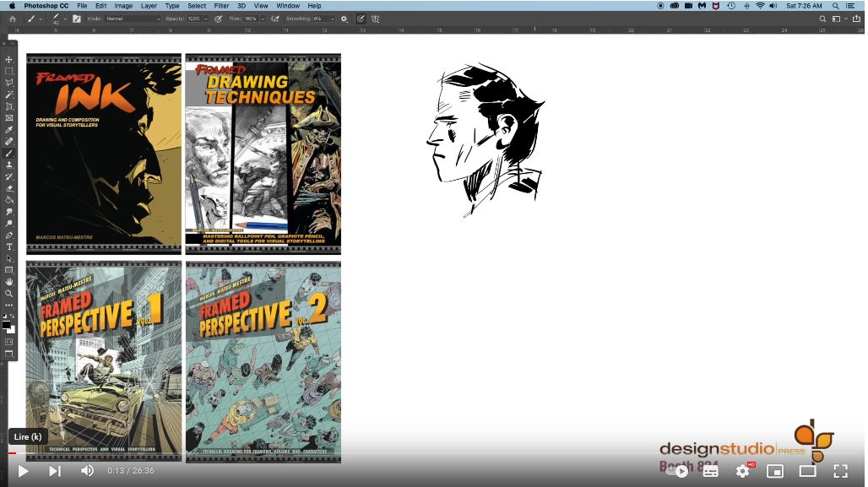This screenshot has height=487, width=868.
Task: Open the Filter menu
Action: tap(221, 6)
